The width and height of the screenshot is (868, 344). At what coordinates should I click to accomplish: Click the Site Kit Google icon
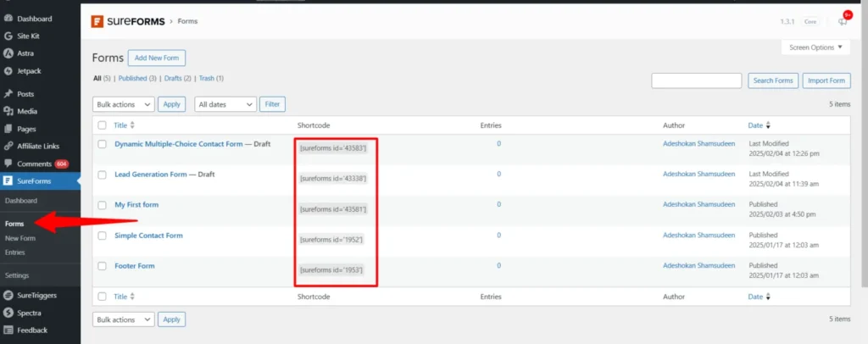click(8, 36)
